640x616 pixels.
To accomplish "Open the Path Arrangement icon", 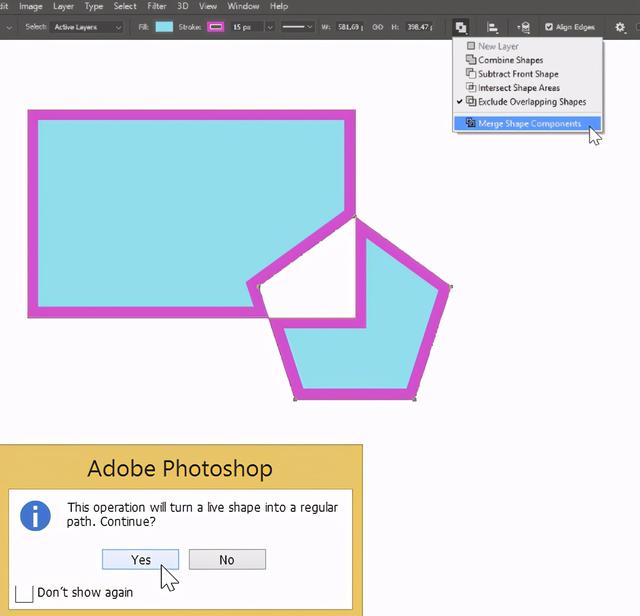I will tap(524, 27).
